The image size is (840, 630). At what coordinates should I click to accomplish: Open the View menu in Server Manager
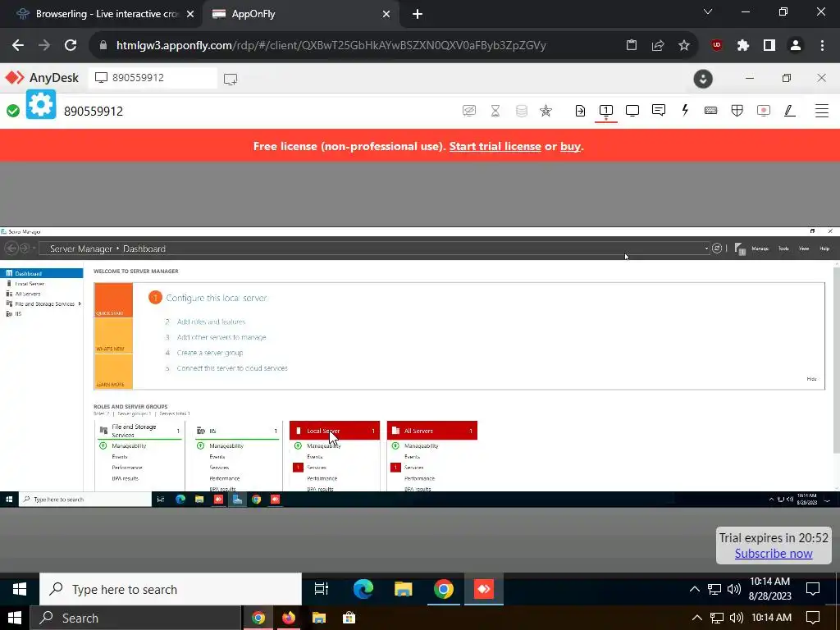click(x=804, y=249)
